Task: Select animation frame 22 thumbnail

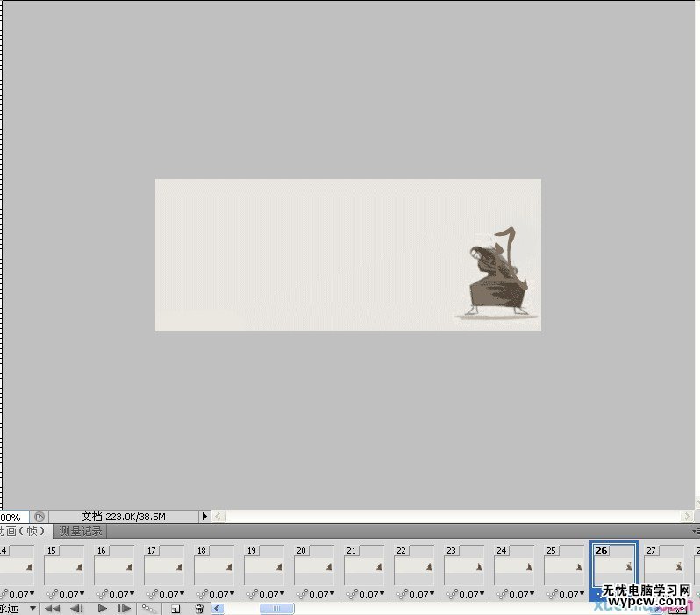Action: pyautogui.click(x=414, y=565)
